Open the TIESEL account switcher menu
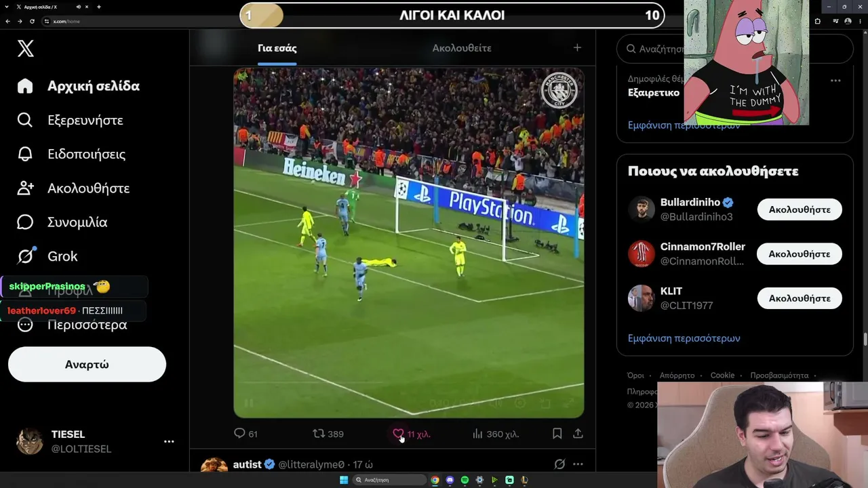Viewport: 868px width, 488px height. coord(169,441)
